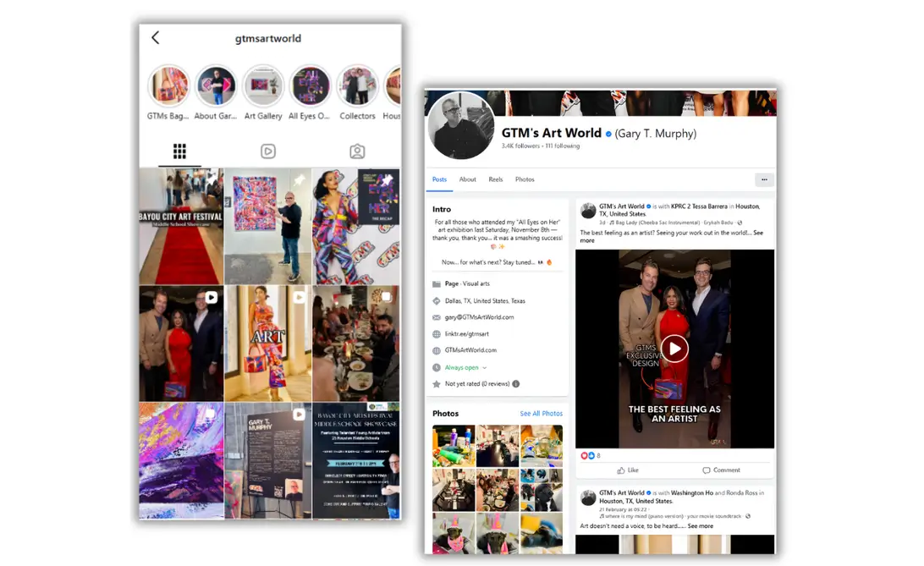Open the GTMsArtWorld.com website link
This screenshot has width=924, height=566.
pyautogui.click(x=470, y=350)
